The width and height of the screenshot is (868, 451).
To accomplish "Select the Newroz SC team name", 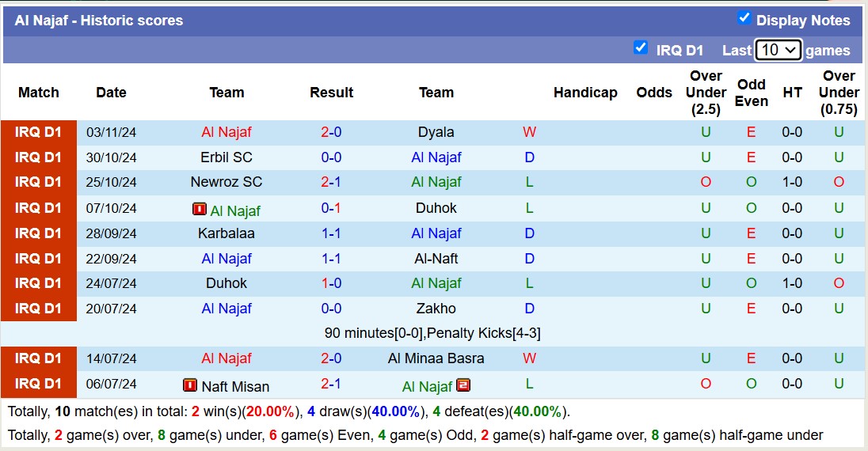I will tap(227, 182).
